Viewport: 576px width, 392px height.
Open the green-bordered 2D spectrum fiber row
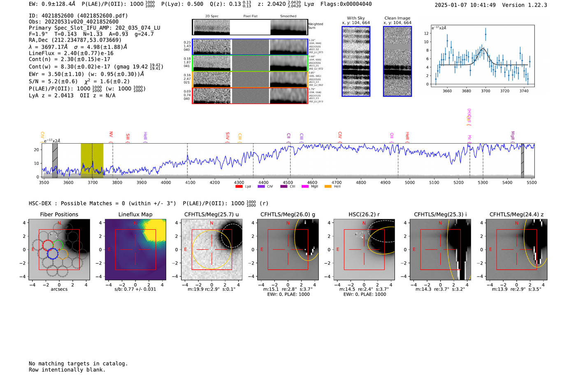250,63
